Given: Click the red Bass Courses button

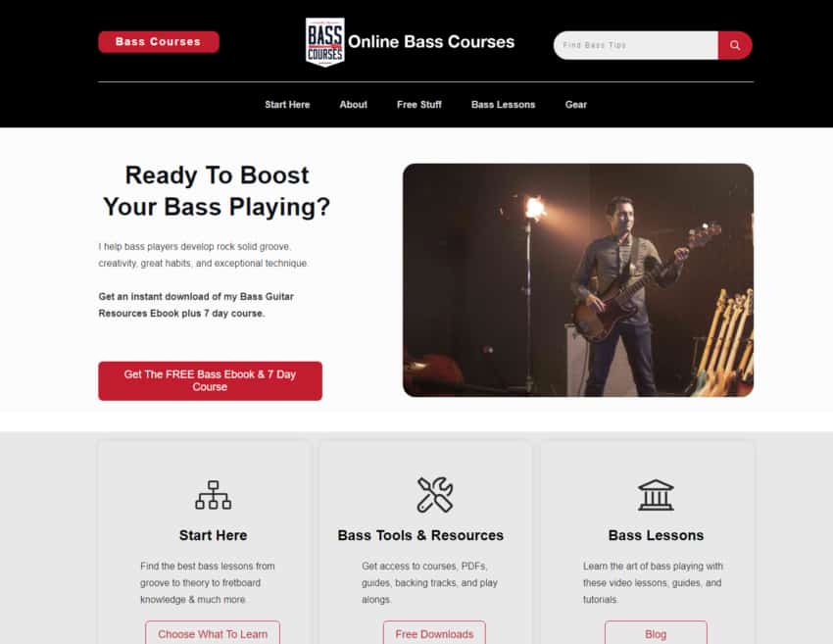Looking at the screenshot, I should (159, 42).
